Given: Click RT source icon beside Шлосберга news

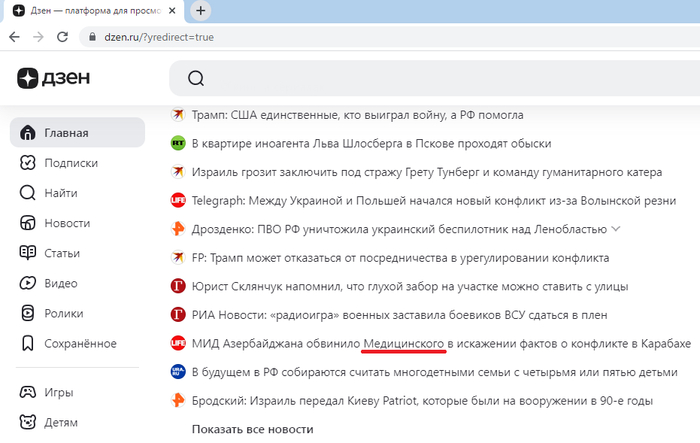Looking at the screenshot, I should click(x=178, y=143).
